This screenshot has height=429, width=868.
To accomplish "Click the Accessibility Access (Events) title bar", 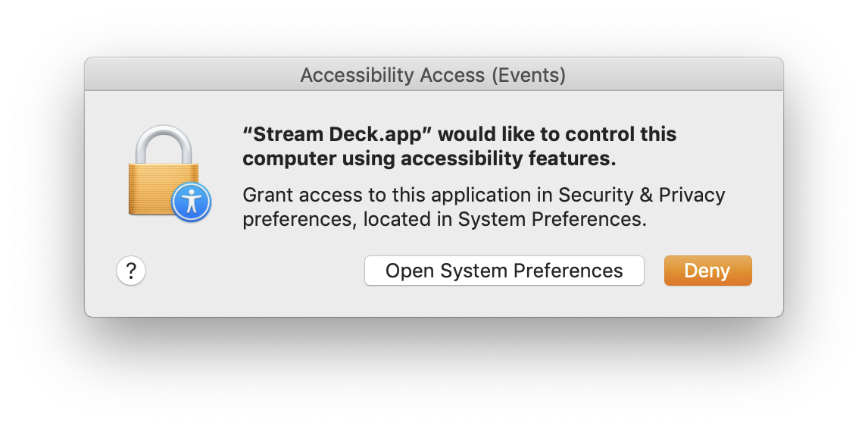I will [x=433, y=75].
